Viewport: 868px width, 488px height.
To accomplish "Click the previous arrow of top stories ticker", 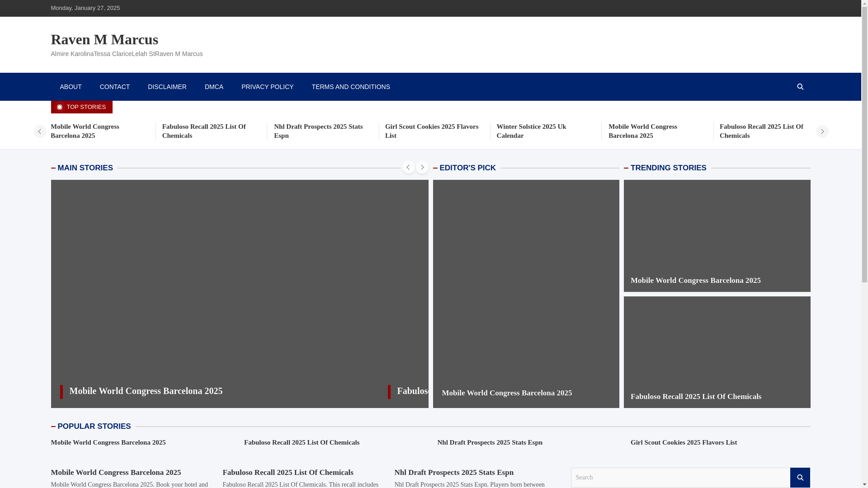I will coord(40,131).
